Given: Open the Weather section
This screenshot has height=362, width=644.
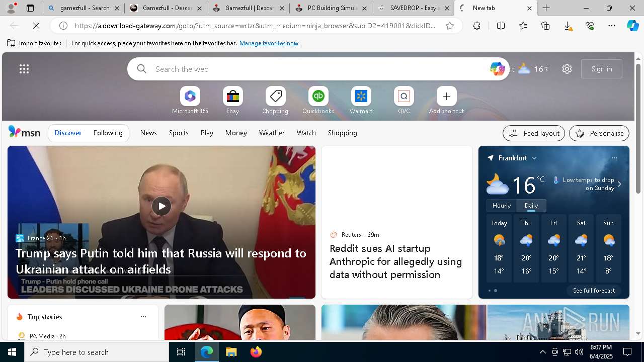Looking at the screenshot, I should (x=272, y=133).
